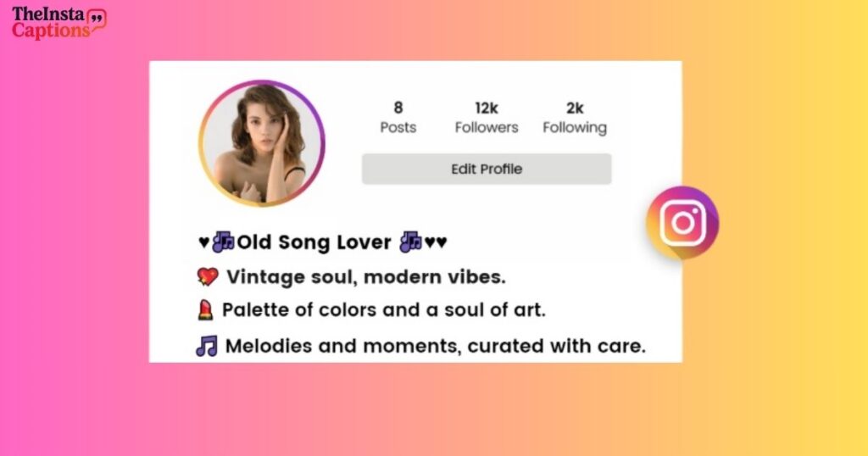Select the Old Song Lover bio title
Image resolution: width=868 pixels, height=456 pixels.
(x=314, y=242)
